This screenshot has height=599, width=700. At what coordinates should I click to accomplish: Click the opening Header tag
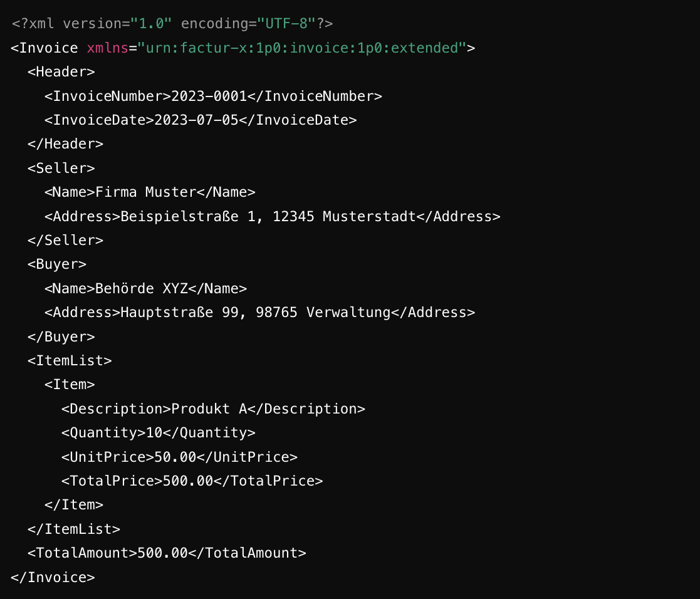pyautogui.click(x=61, y=72)
